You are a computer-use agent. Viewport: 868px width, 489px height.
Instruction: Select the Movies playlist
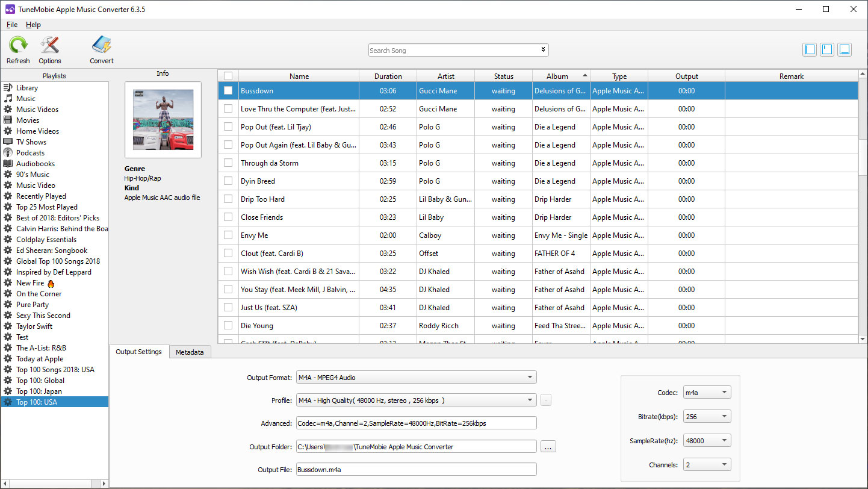pos(28,120)
